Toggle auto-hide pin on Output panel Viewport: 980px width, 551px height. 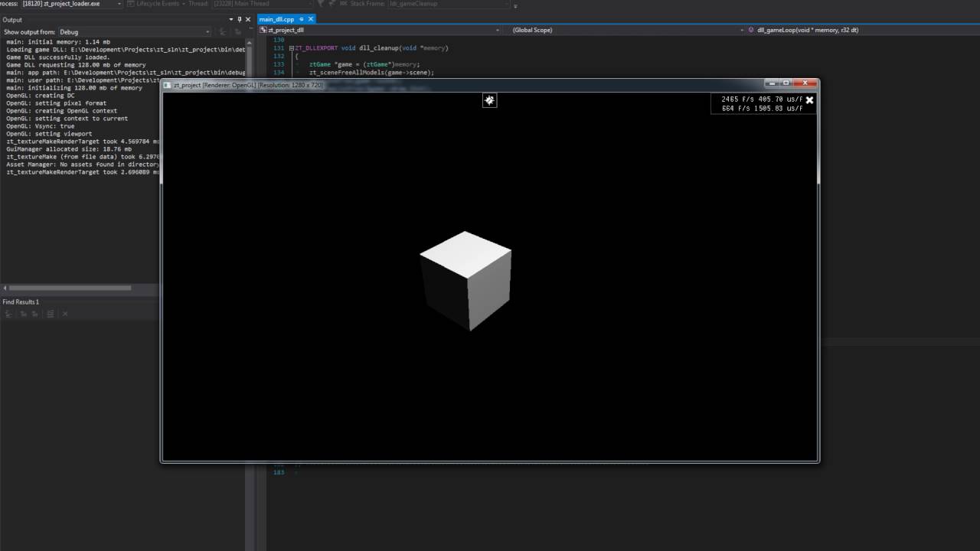coord(239,19)
